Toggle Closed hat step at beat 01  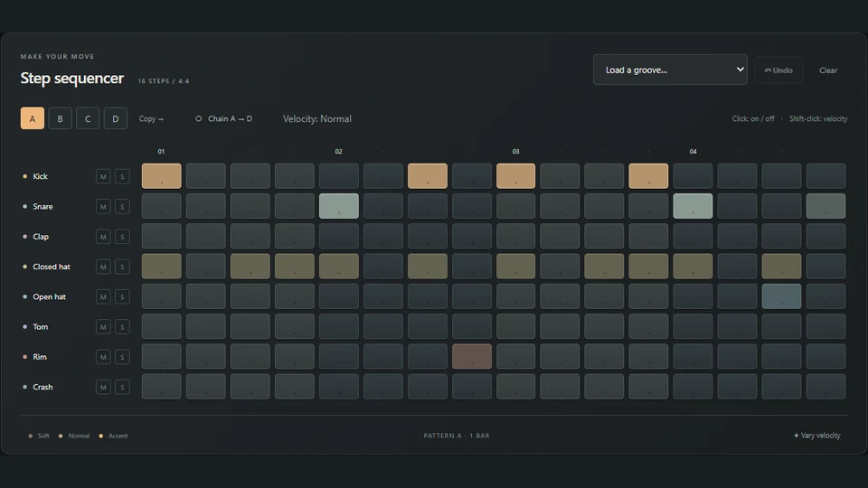[x=162, y=266]
